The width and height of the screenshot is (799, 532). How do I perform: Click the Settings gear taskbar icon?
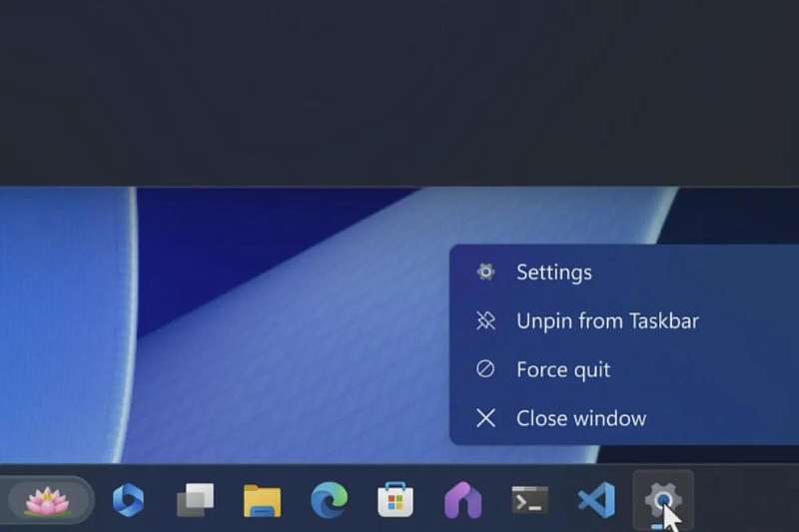click(662, 498)
